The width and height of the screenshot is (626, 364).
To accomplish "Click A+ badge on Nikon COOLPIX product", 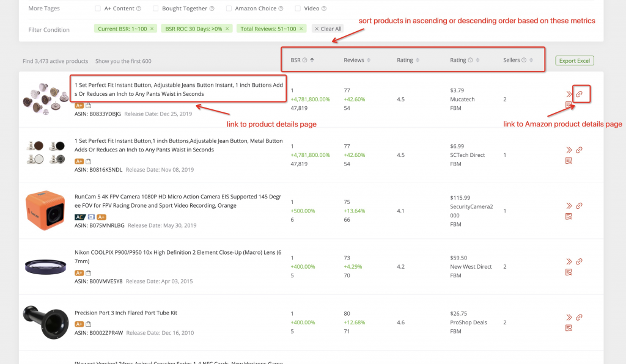I will click(x=79, y=273).
